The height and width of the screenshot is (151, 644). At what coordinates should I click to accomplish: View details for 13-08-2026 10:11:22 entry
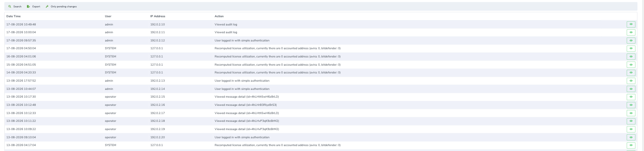631,121
